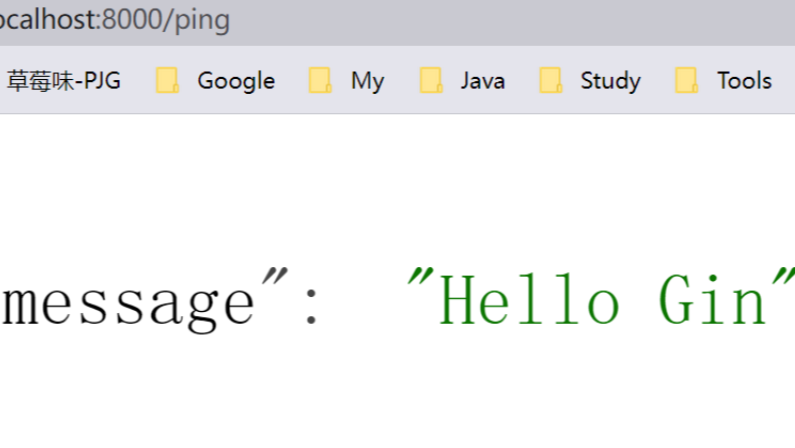Open the Study bookmarks folder
This screenshot has height=448, width=795.
(590, 81)
